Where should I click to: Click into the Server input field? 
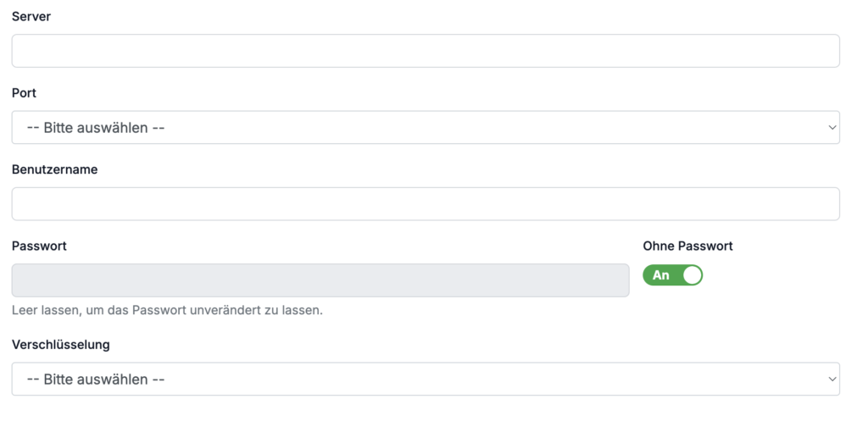pos(425,51)
